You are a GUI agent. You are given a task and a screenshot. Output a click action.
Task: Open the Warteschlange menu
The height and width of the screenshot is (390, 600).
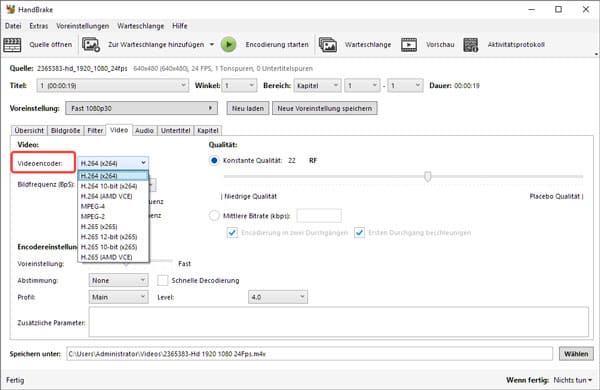(140, 26)
